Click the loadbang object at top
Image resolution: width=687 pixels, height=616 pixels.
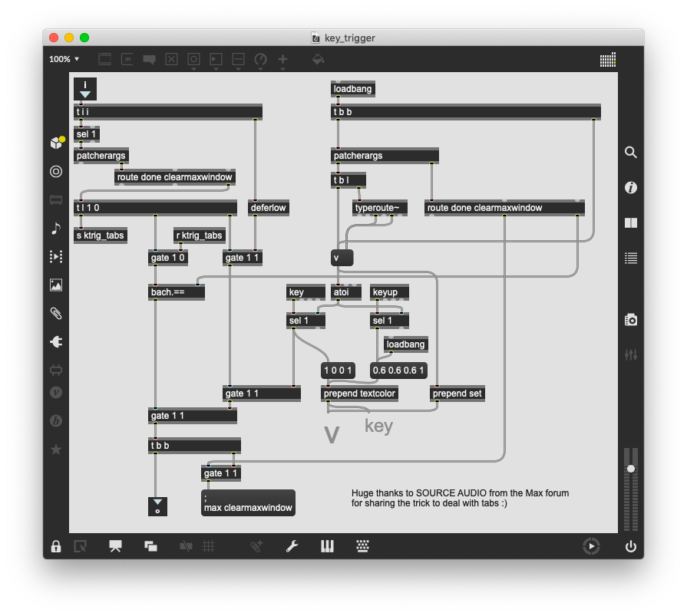352,89
